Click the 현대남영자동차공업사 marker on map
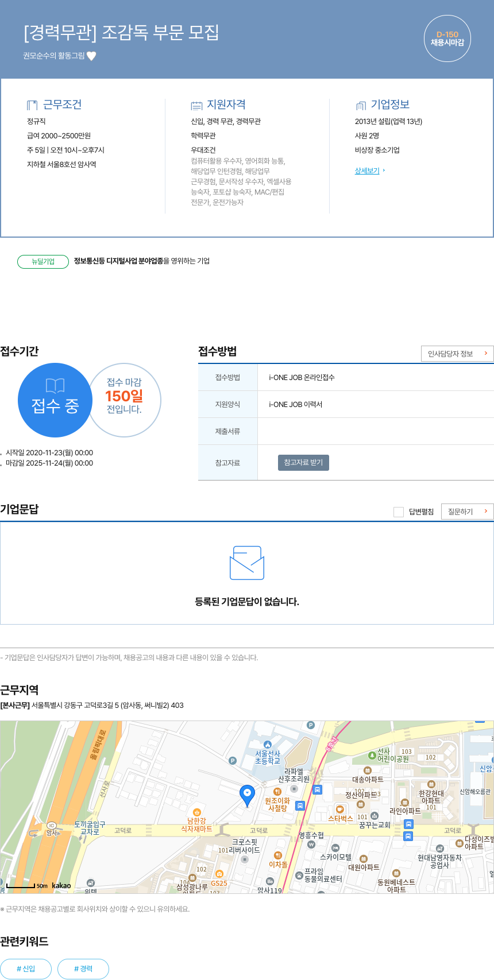This screenshot has height=980, width=494. tap(440, 848)
